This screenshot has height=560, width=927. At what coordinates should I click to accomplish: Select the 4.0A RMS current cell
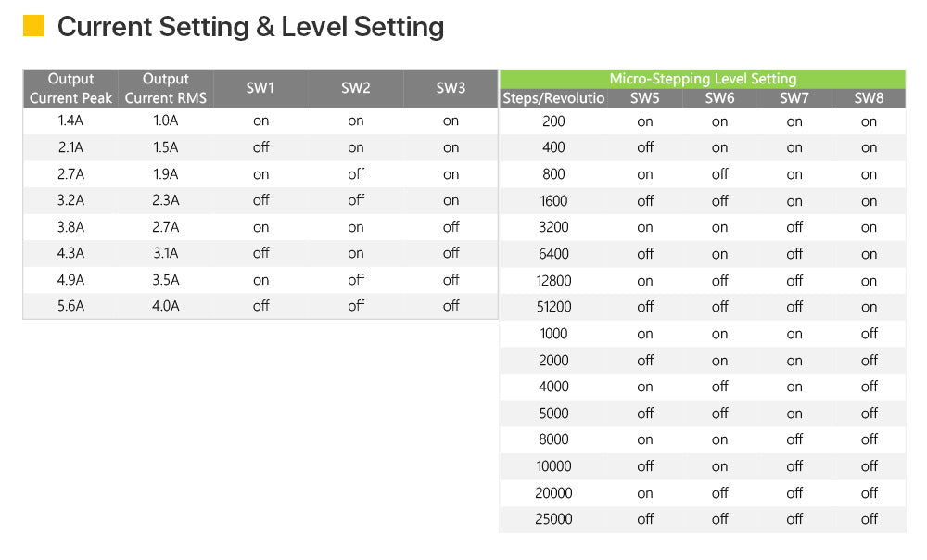pos(166,306)
